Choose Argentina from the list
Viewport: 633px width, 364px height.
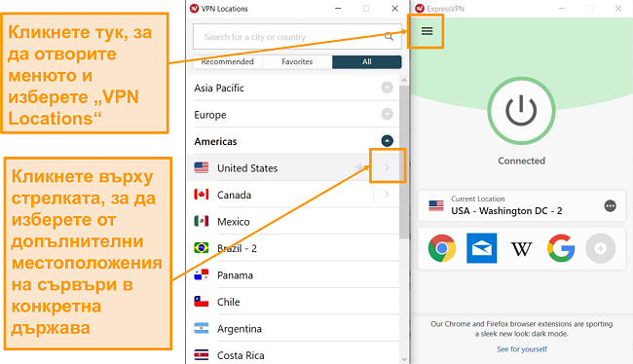click(x=240, y=329)
